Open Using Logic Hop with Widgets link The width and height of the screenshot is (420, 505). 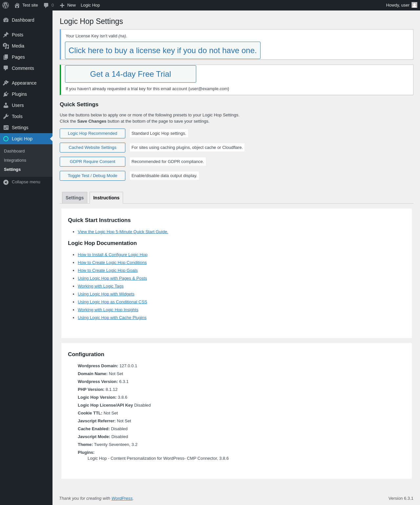point(106,294)
